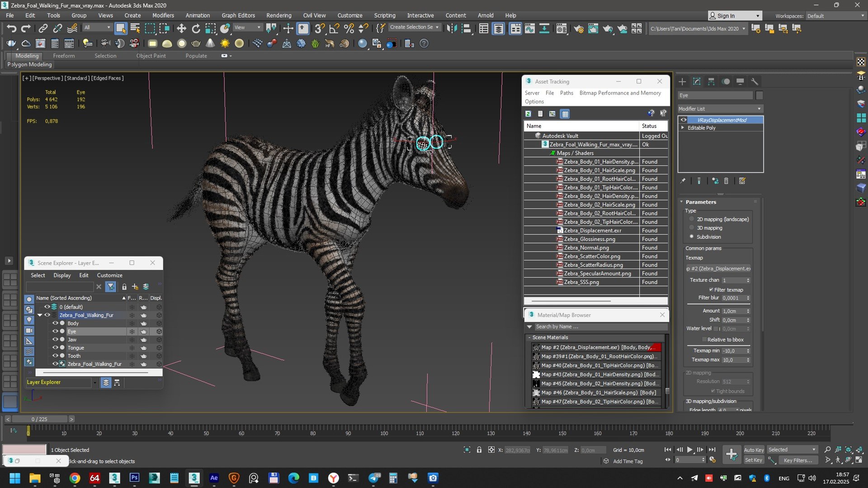Open the Rendering menu
This screenshot has width=868, height=488.
tap(278, 15)
